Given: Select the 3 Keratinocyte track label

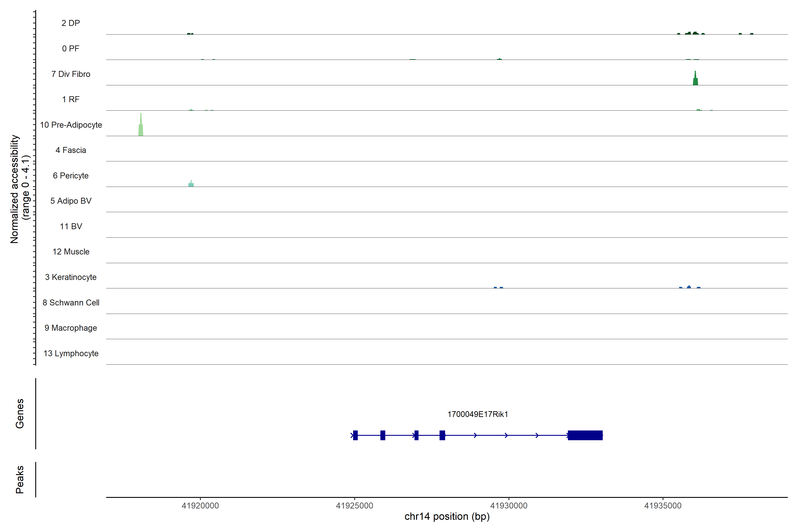Looking at the screenshot, I should coord(70,277).
